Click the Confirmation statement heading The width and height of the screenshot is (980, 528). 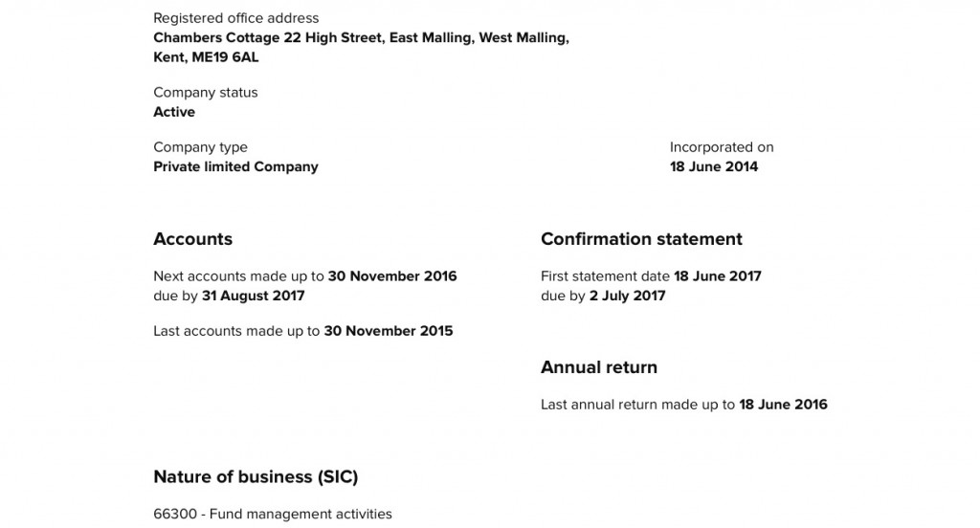(641, 239)
